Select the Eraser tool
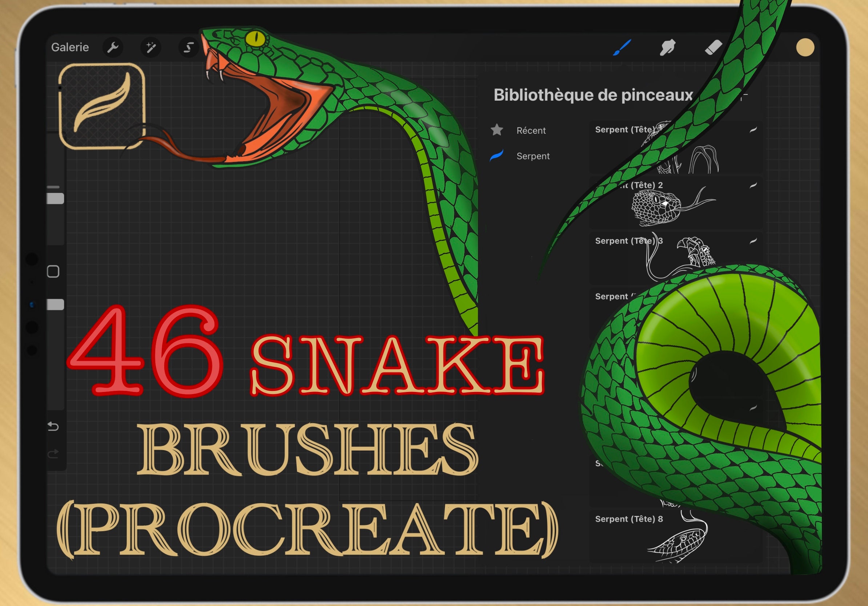Viewport: 868px width, 606px height. click(713, 48)
